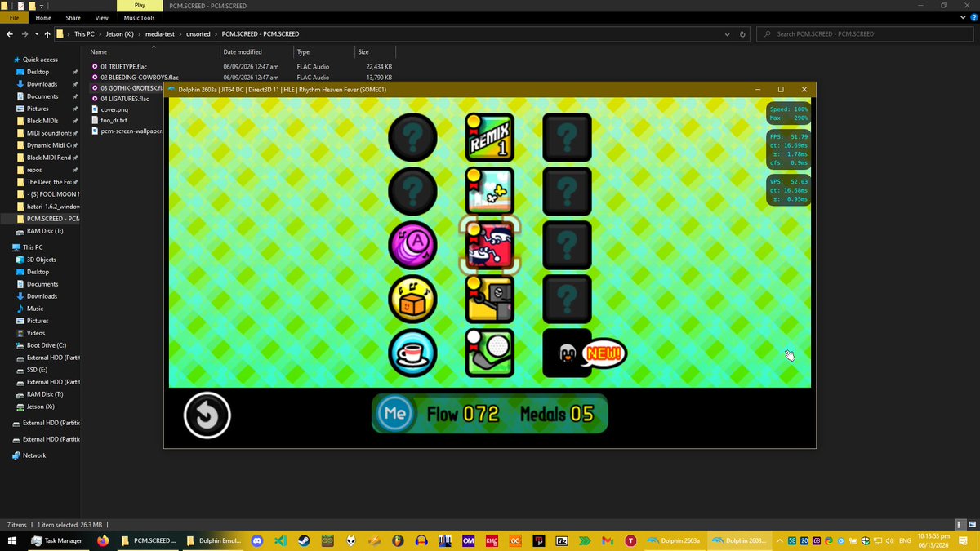
Task: Open the File tab in Explorer
Action: pyautogui.click(x=15, y=17)
